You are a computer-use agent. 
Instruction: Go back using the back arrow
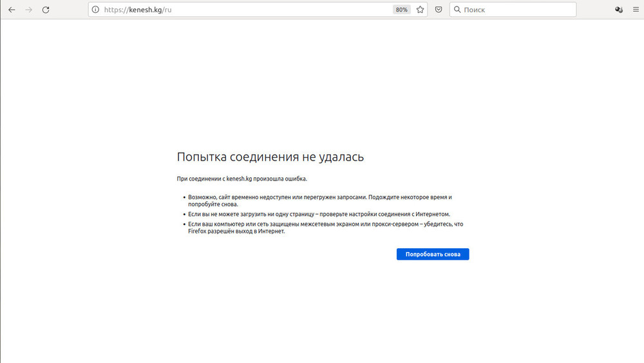coord(12,10)
